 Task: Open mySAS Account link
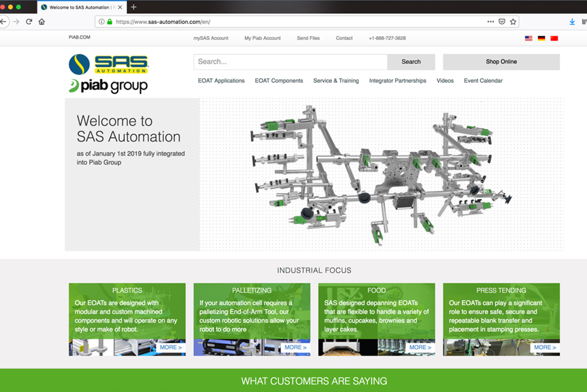[211, 38]
